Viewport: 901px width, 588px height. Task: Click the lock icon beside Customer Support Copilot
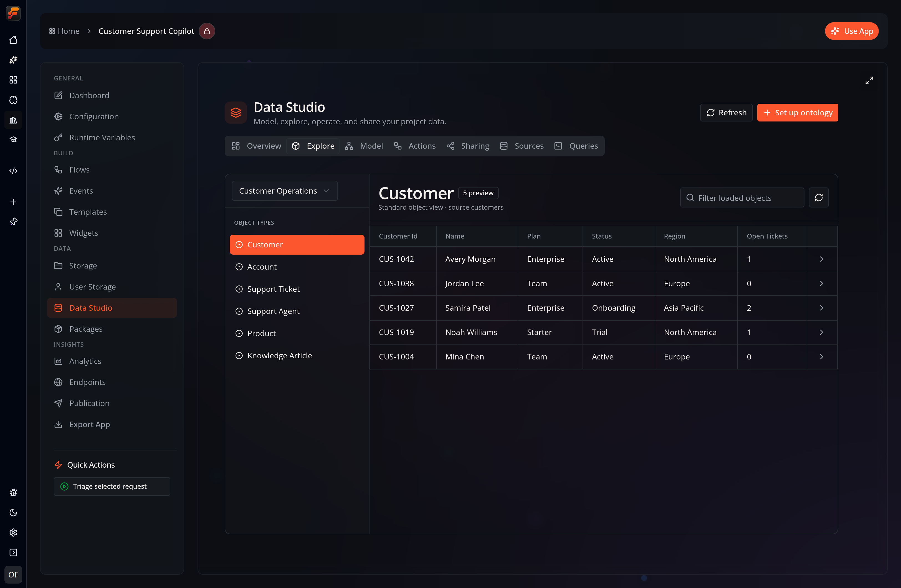[x=207, y=31]
